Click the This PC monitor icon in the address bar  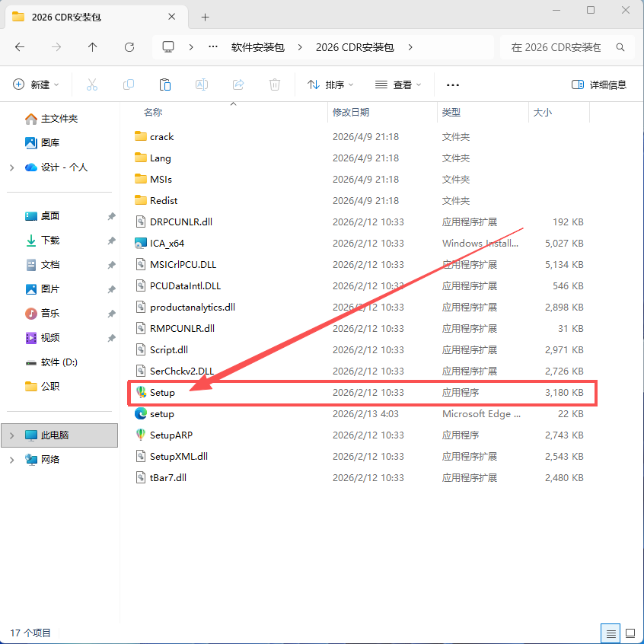tap(168, 47)
